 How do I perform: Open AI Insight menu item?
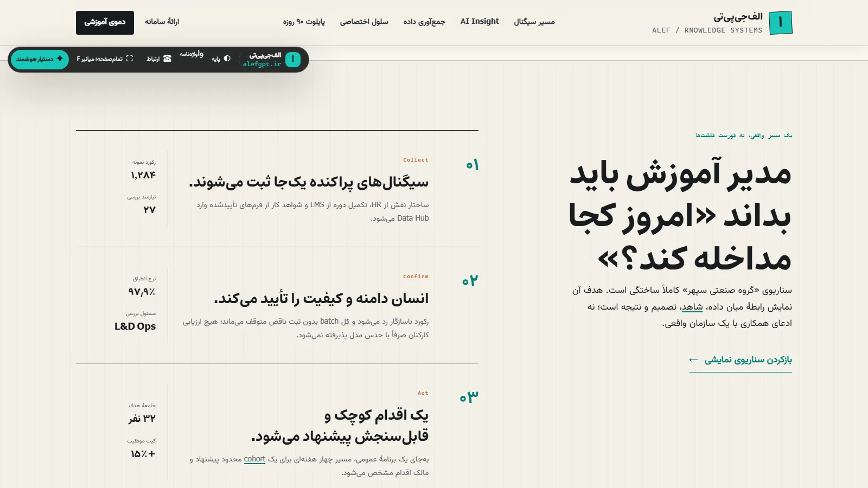[480, 22]
